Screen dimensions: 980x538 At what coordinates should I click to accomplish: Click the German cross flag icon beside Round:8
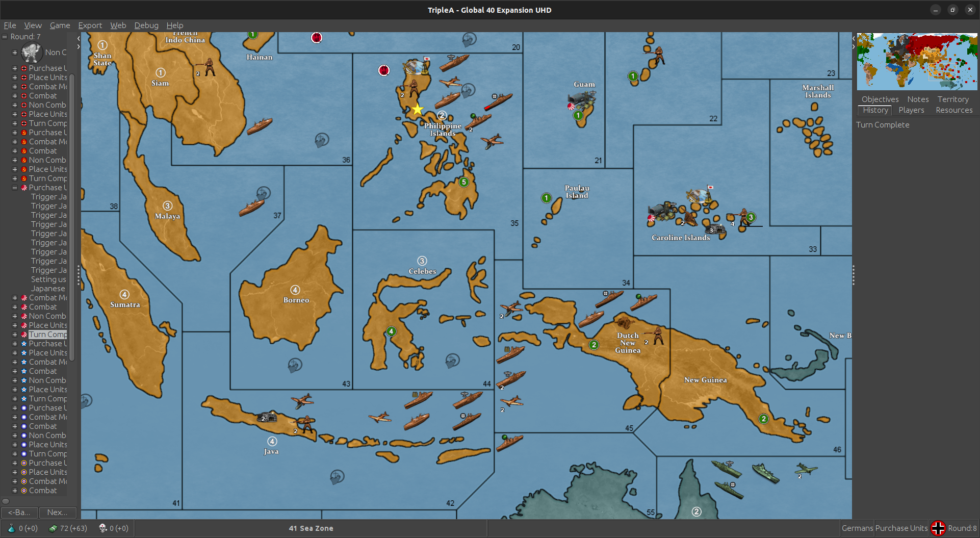(x=938, y=528)
